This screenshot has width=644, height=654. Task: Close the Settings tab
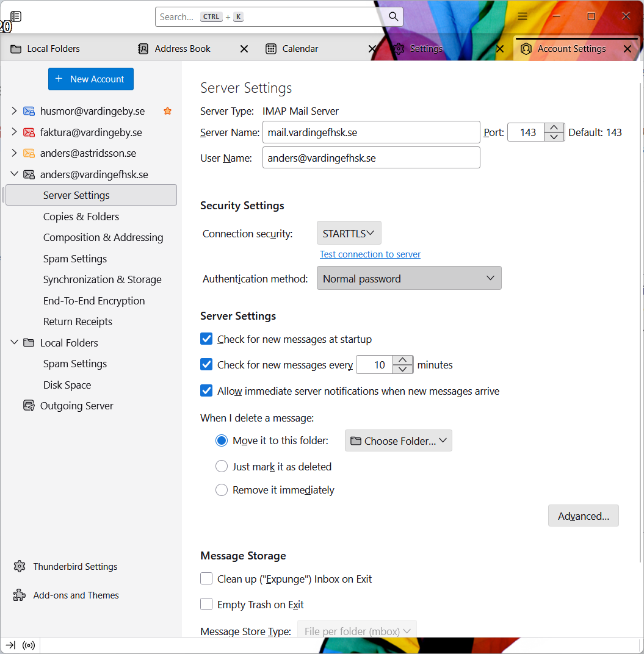(499, 49)
